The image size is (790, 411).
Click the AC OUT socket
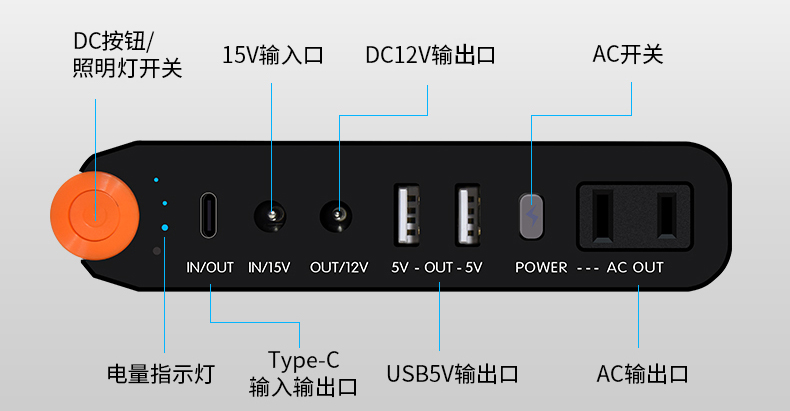[635, 217]
